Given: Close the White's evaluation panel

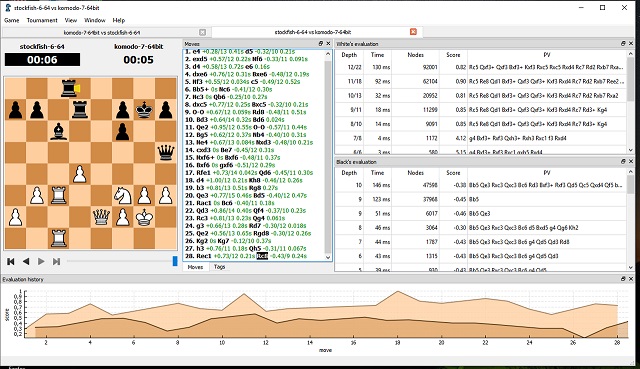Looking at the screenshot, I should tap(631, 44).
